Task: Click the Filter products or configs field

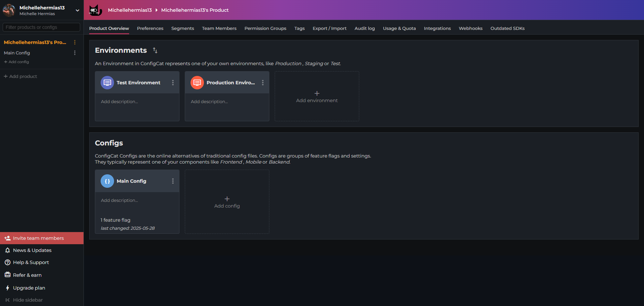Action: 41,27
